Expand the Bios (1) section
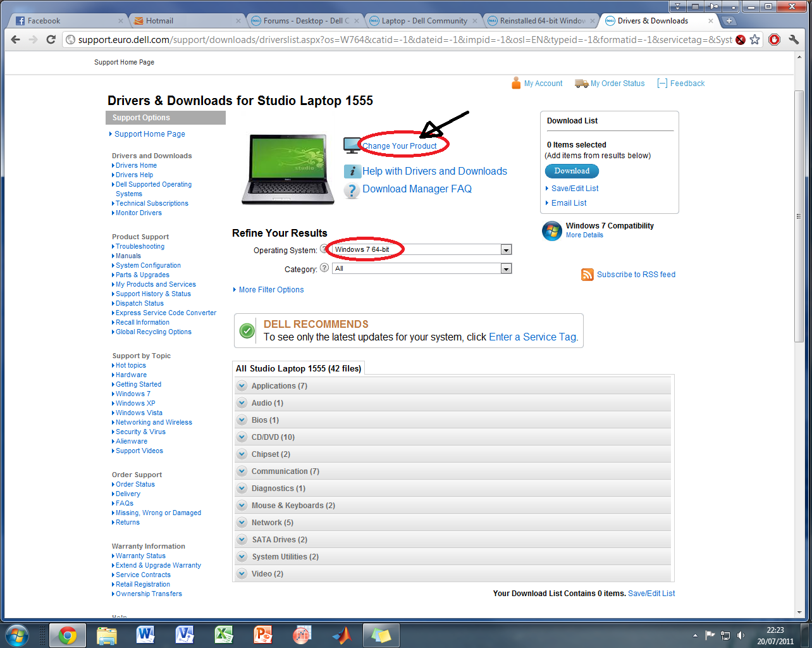 452,420
